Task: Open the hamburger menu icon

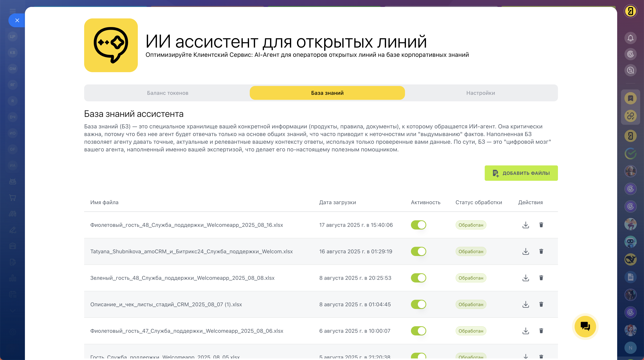Action: (12, 11)
